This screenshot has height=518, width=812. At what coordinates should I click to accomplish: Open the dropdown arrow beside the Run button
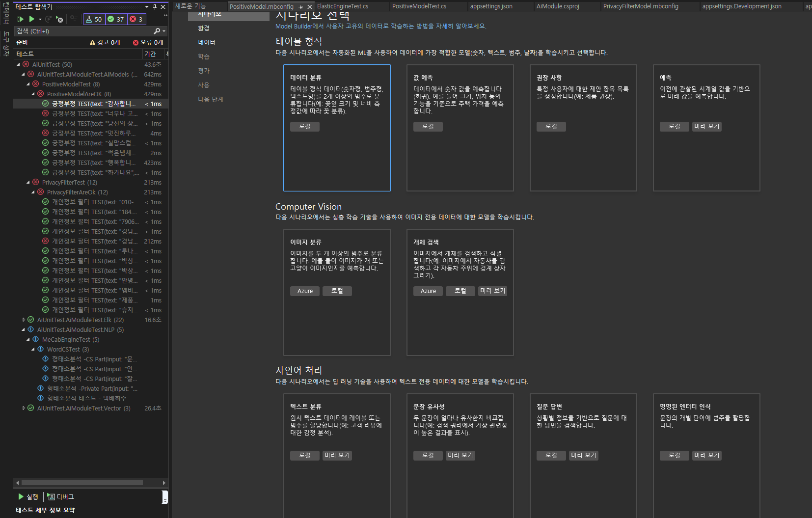tap(40, 19)
